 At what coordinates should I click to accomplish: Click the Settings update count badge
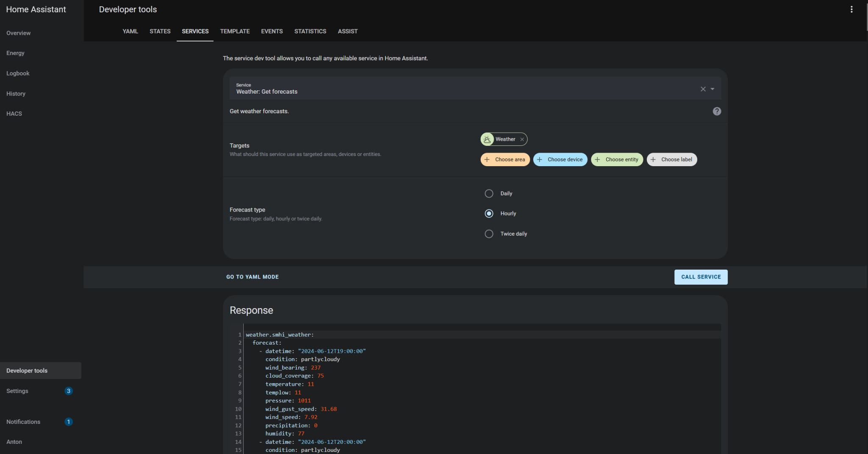(68, 391)
